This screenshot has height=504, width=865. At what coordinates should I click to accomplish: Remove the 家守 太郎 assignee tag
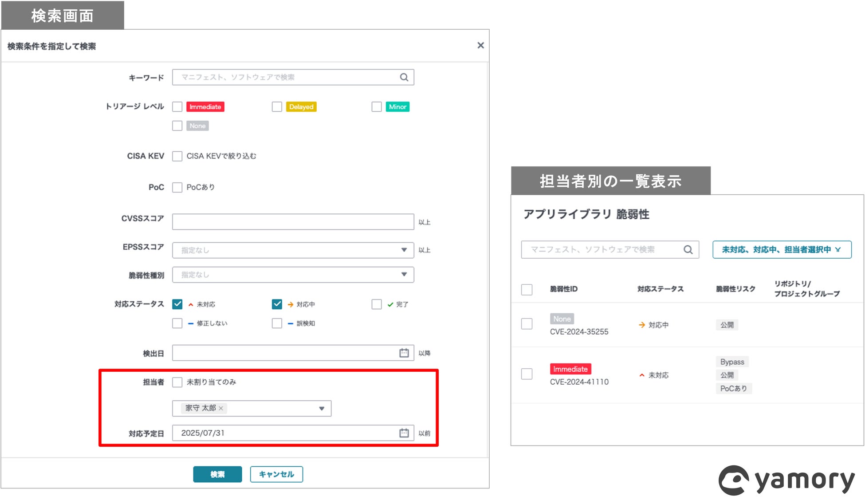pyautogui.click(x=221, y=408)
